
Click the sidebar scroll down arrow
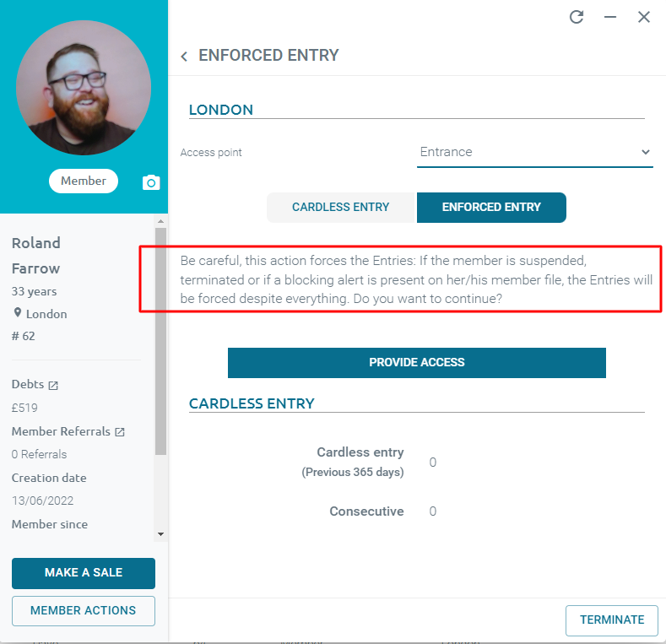tap(160, 534)
